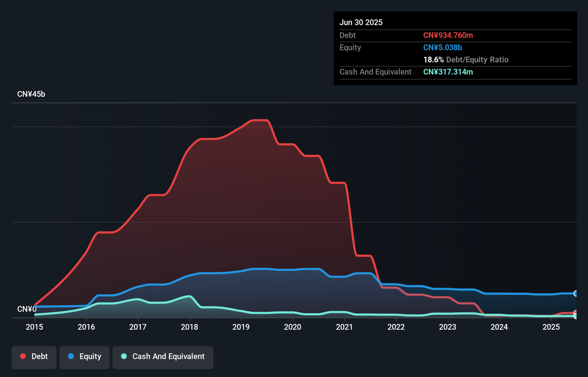
Task: Click the 18.6% Debt/Equity Ratio text
Action: 466,59
